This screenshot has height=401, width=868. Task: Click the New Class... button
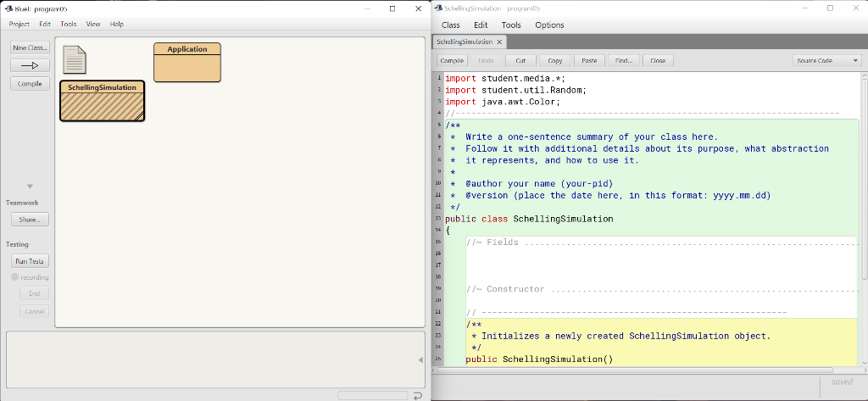tap(30, 47)
